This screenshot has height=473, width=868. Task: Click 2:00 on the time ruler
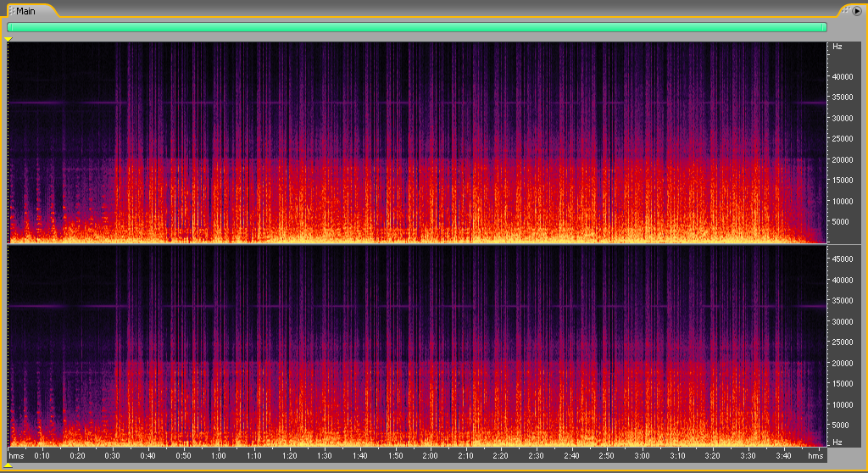(x=430, y=456)
